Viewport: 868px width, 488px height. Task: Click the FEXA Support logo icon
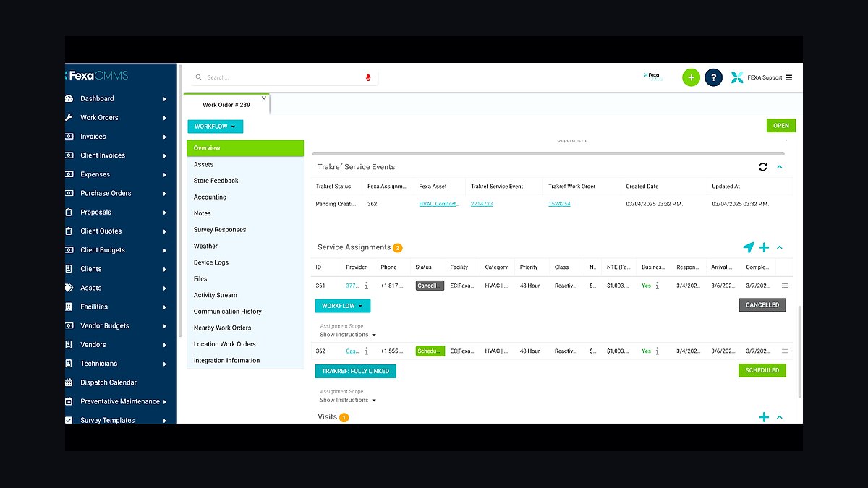[737, 77]
